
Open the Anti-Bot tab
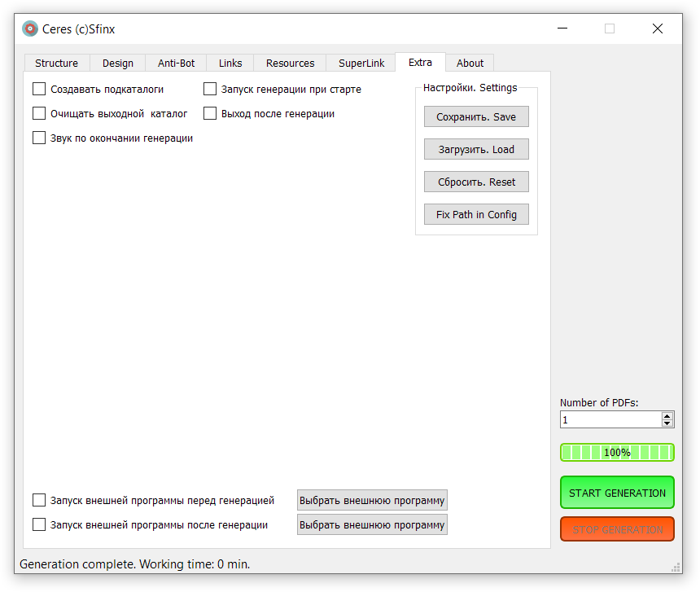click(176, 63)
